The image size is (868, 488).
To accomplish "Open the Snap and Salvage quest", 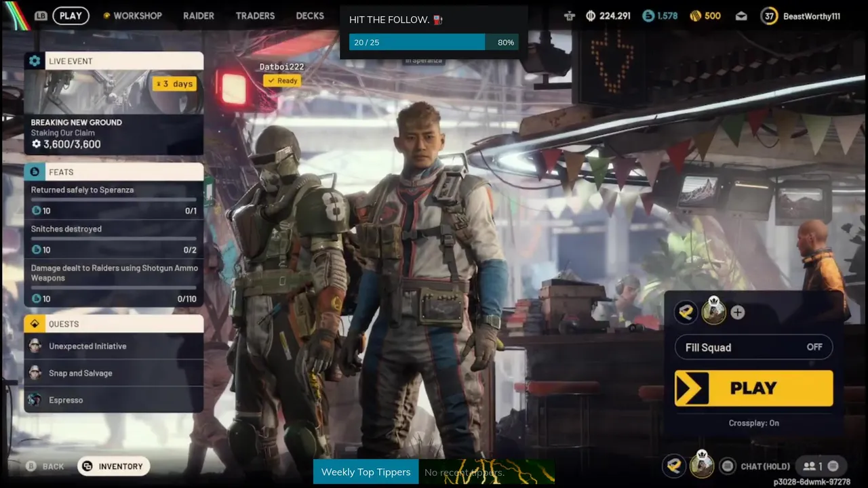I will (114, 373).
